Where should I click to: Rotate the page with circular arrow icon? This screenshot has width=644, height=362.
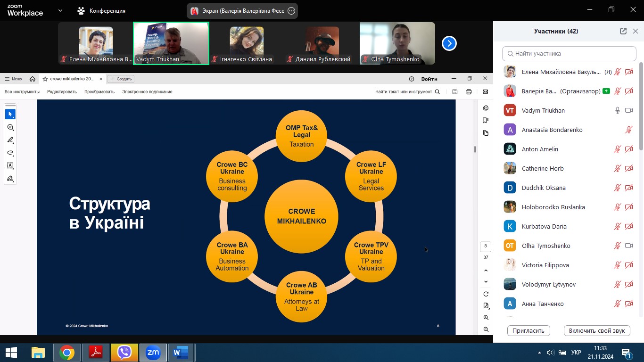[486, 294]
